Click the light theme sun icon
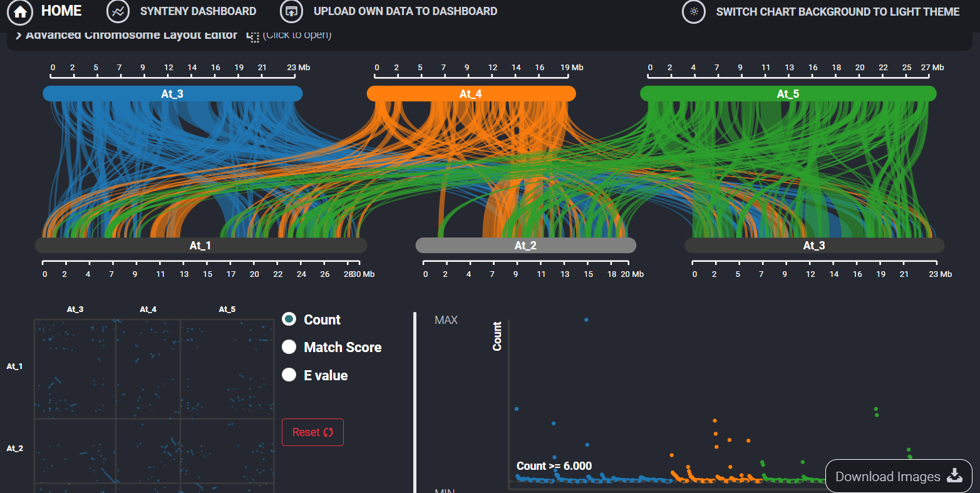Viewport: 980px width, 493px height. (x=694, y=11)
